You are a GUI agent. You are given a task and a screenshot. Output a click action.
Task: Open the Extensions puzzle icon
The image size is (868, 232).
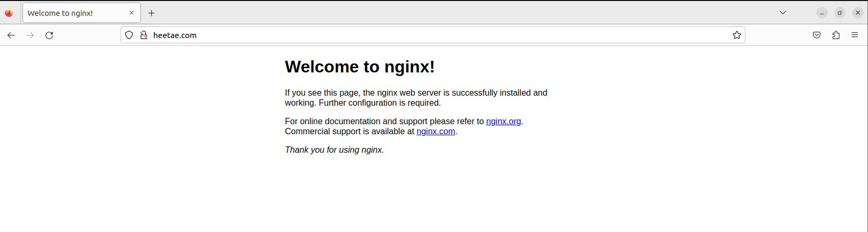836,35
